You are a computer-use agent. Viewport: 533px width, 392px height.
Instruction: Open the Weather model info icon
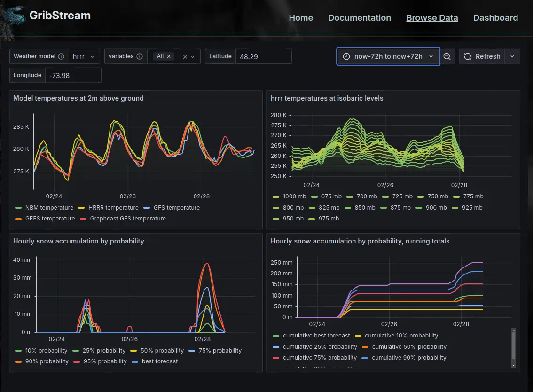(61, 56)
